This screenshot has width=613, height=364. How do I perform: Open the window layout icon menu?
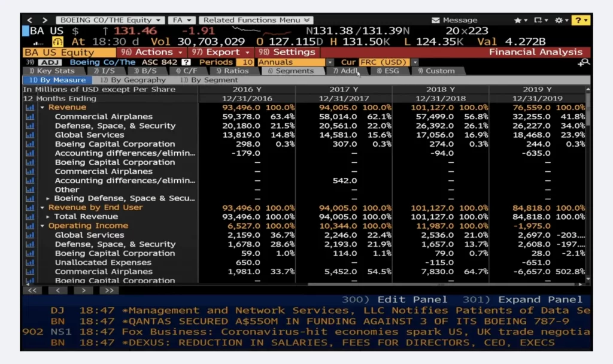coord(541,20)
